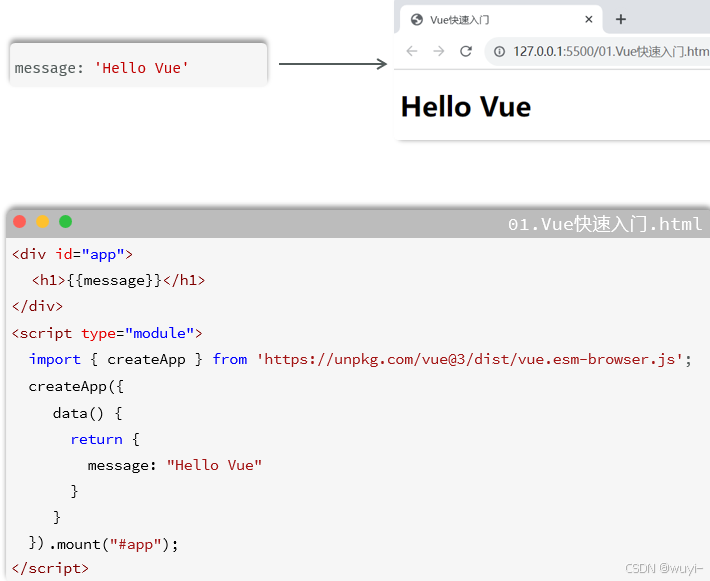Click the closing </script> tag line
The image size is (710, 581).
[x=50, y=568]
